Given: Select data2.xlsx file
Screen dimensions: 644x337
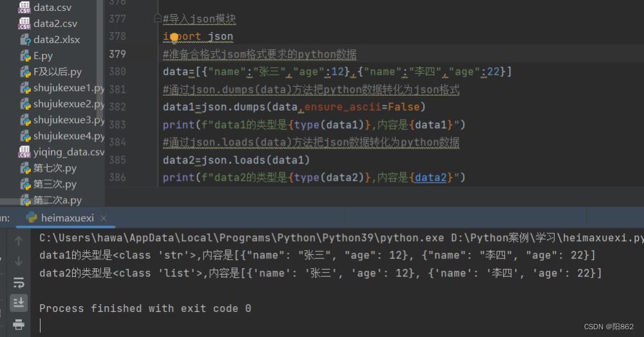Looking at the screenshot, I should click(x=57, y=39).
